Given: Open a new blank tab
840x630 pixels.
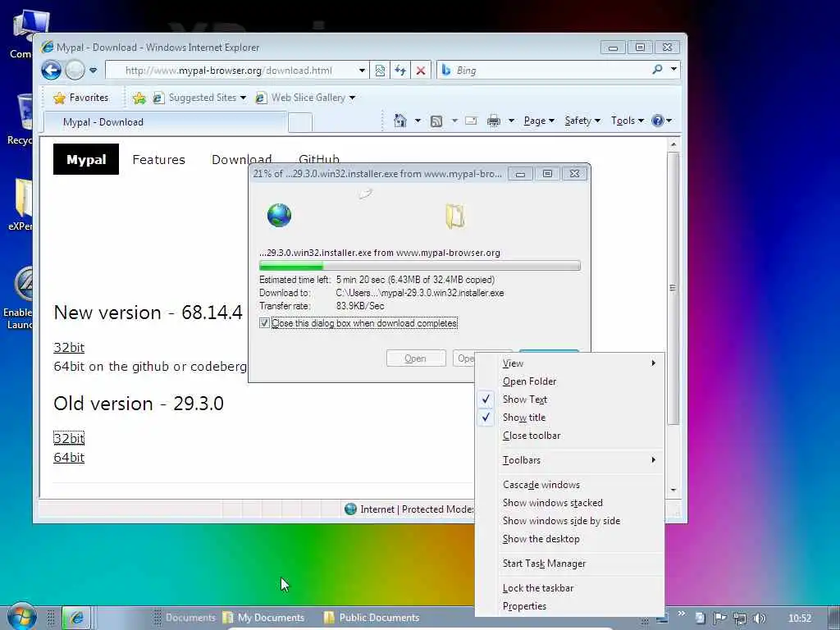Looking at the screenshot, I should coord(300,123).
